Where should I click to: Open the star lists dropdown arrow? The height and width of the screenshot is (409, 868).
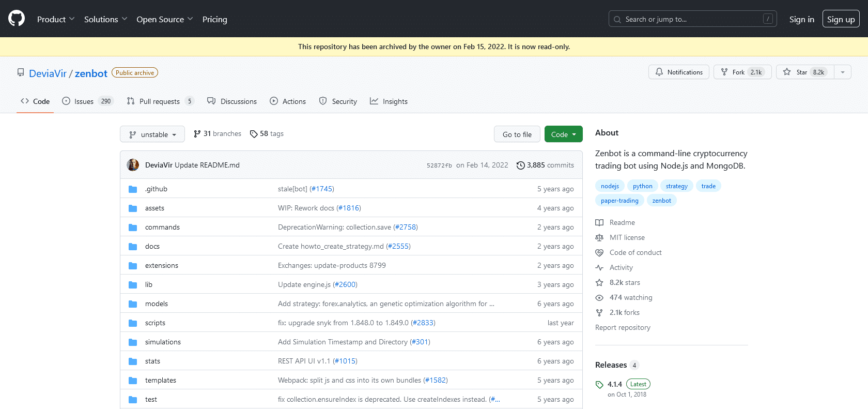pos(843,72)
